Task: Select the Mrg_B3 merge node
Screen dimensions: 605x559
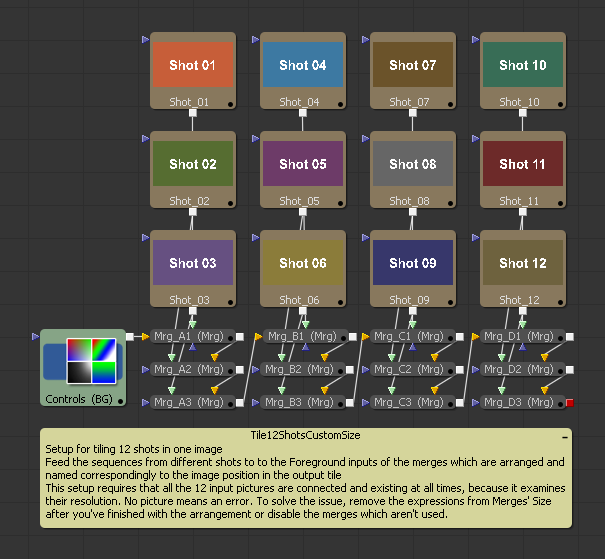Action: (303, 403)
